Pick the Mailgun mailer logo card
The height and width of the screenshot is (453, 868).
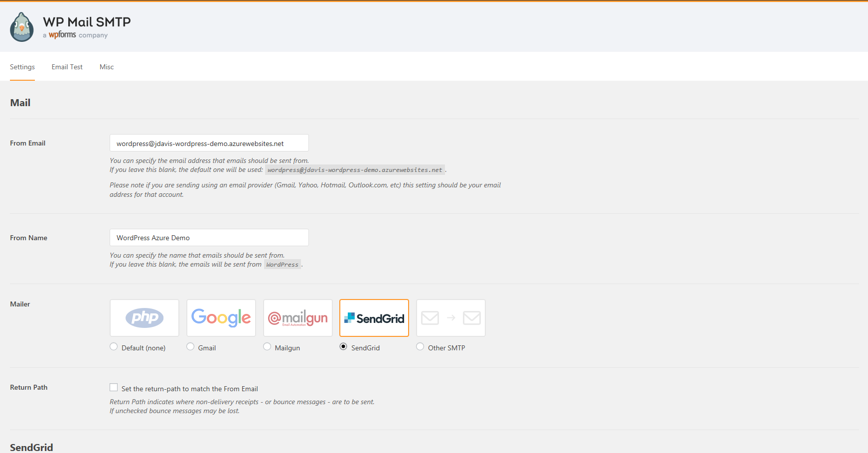pos(298,318)
